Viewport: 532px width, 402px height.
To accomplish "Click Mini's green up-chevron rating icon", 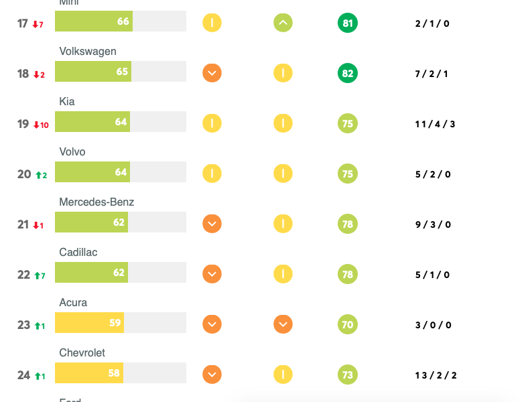I will tap(283, 23).
